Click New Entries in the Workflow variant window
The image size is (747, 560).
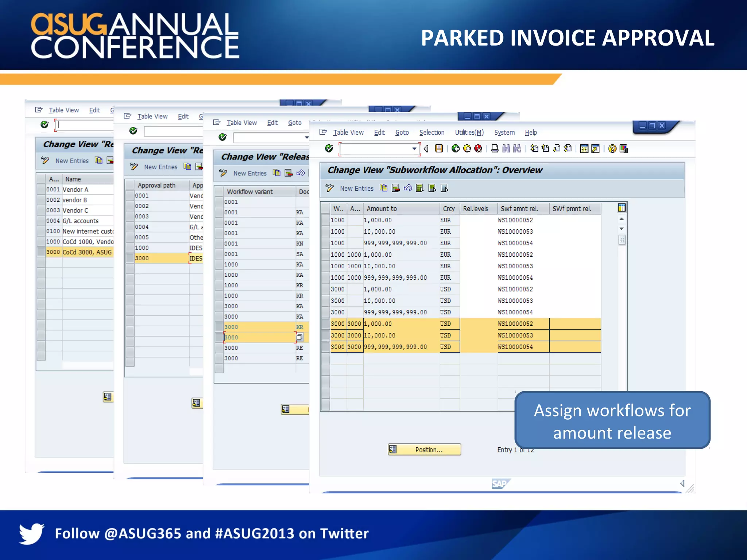[x=250, y=173]
